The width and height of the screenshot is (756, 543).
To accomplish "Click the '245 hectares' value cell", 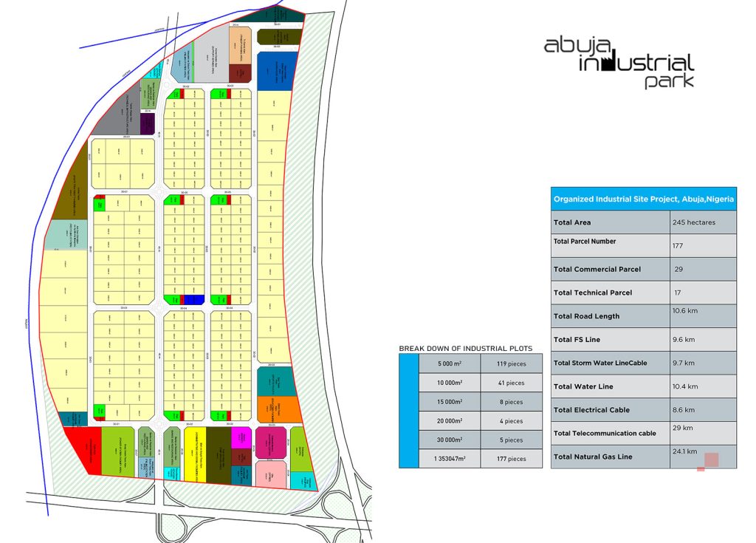I will (703, 222).
